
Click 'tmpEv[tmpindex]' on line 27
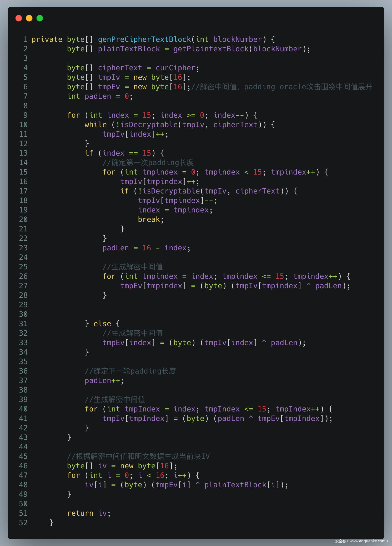point(153,286)
